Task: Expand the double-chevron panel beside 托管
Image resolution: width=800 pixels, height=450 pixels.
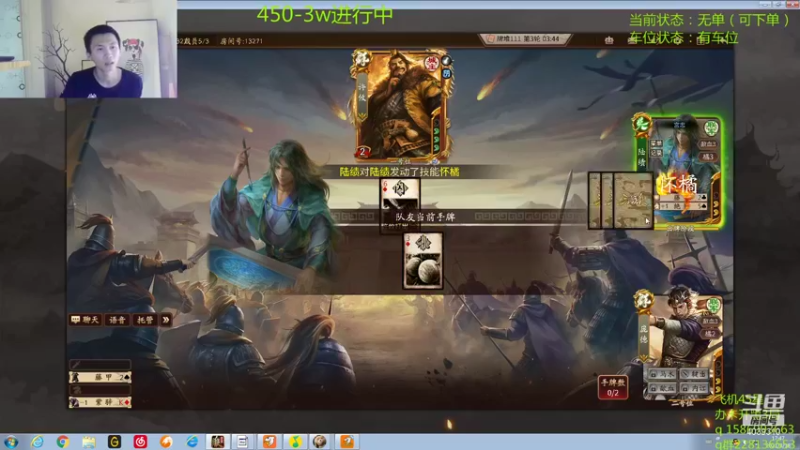Action: coord(166,320)
